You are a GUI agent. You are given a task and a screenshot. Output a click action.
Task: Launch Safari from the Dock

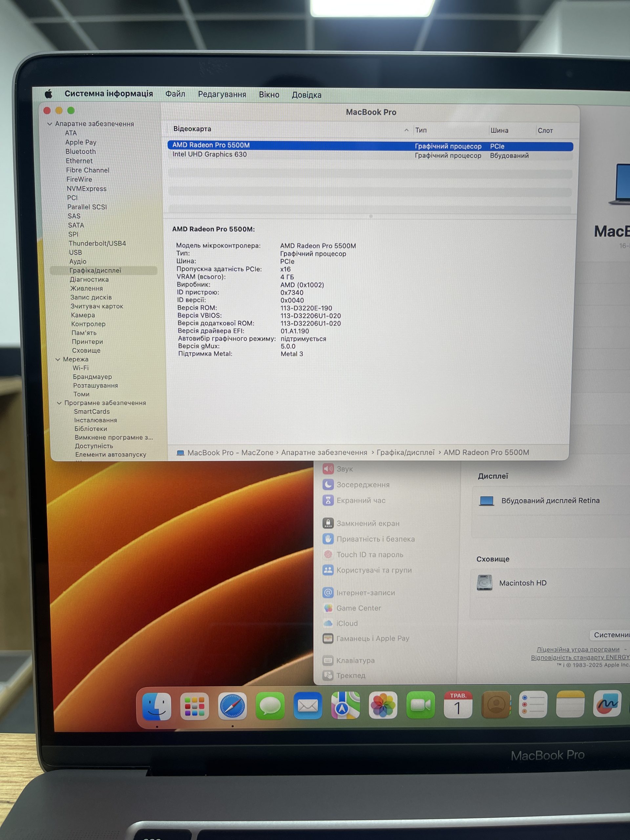[x=232, y=706]
